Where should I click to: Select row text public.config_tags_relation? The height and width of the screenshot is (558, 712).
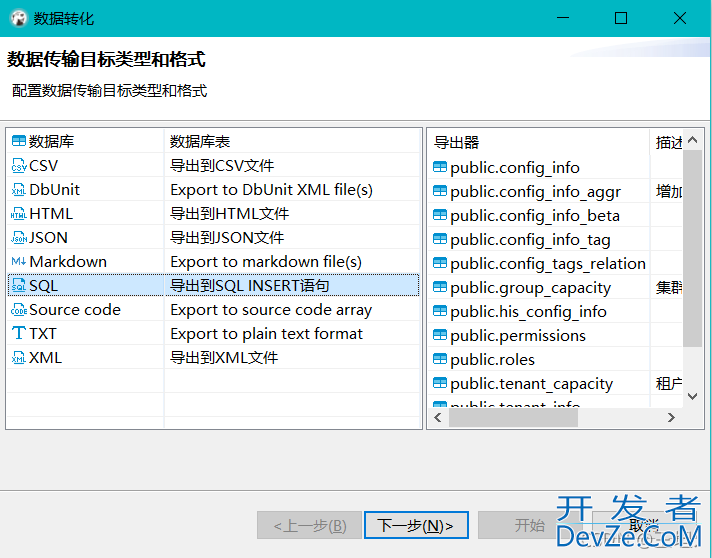coord(548,264)
